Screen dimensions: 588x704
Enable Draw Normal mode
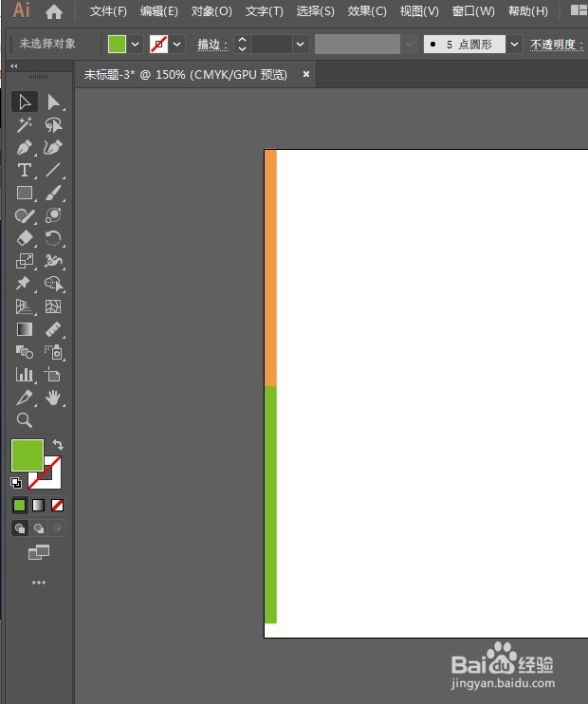(x=20, y=528)
